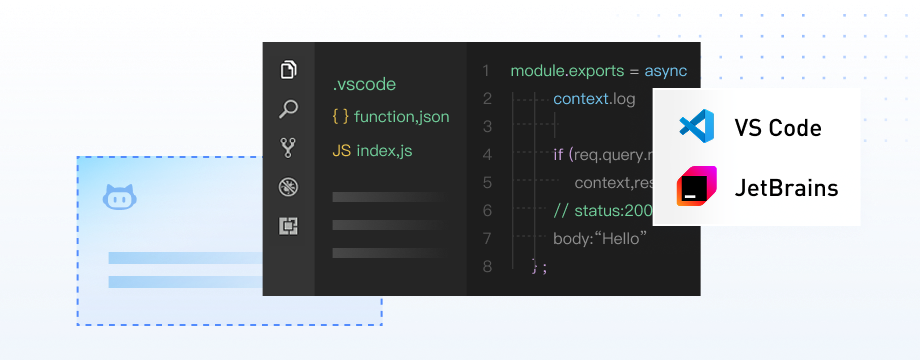Click the VS Code label text
This screenshot has height=360, width=922.
(777, 128)
